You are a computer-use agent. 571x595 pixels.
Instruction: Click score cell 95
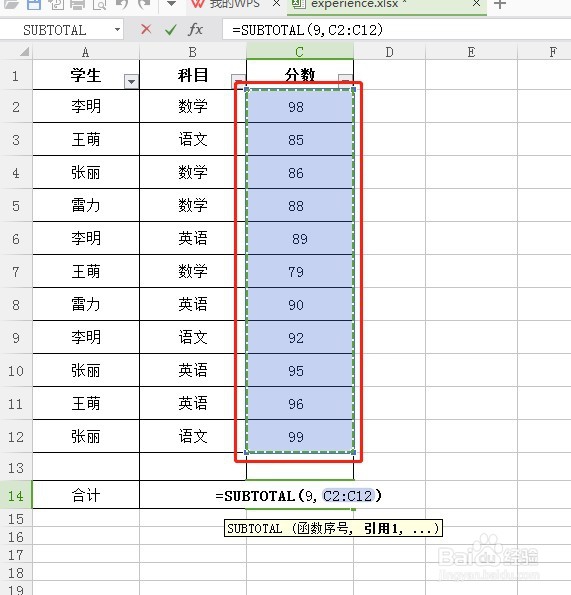[x=300, y=371]
